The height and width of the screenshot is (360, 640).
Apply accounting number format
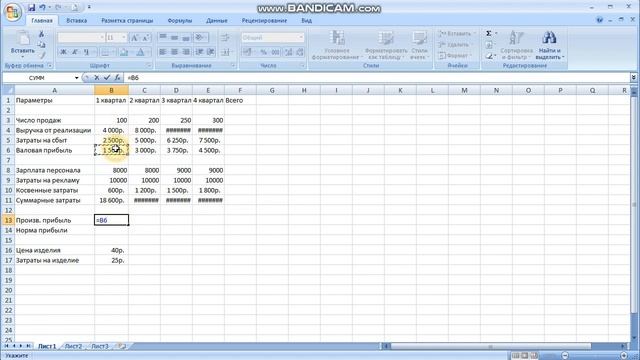point(248,52)
